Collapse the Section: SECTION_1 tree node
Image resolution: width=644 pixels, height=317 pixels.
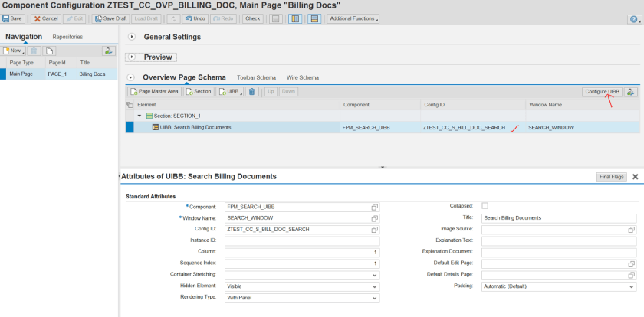click(140, 116)
